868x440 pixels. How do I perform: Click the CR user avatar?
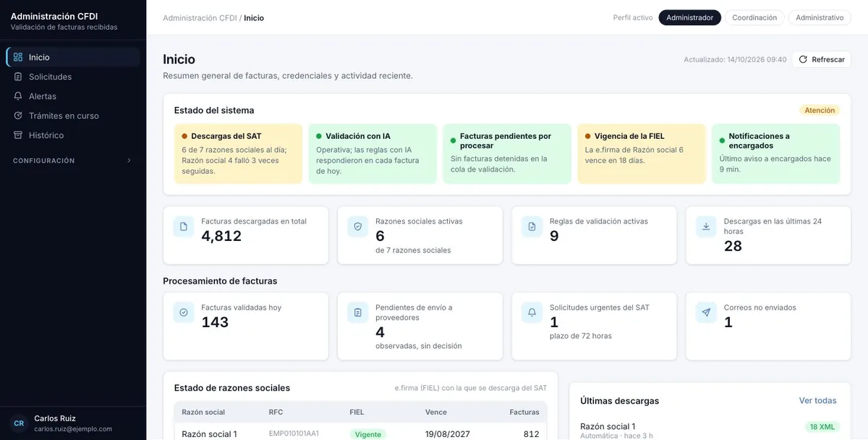(x=19, y=423)
